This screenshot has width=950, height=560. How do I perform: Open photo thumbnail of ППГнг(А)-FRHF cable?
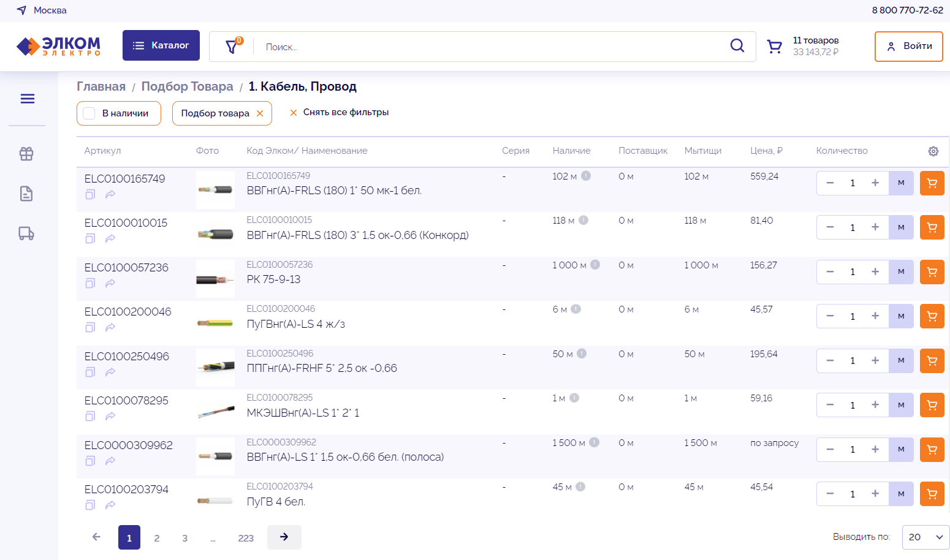[x=215, y=368]
